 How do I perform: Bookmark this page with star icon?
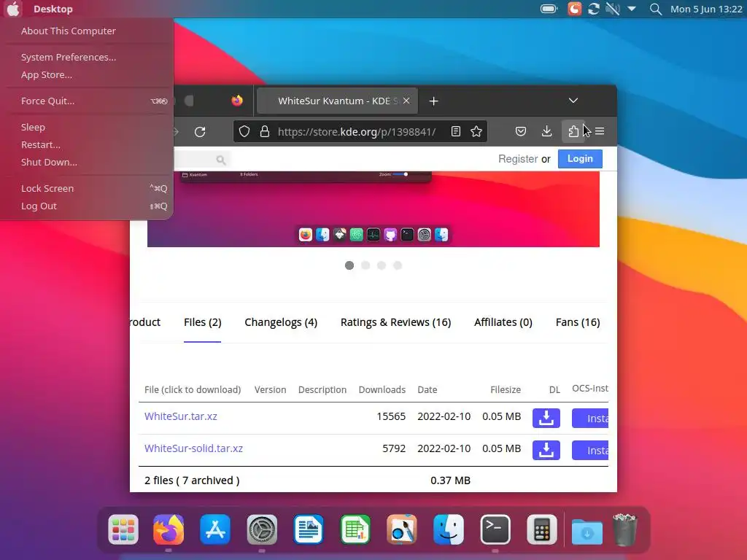point(476,131)
